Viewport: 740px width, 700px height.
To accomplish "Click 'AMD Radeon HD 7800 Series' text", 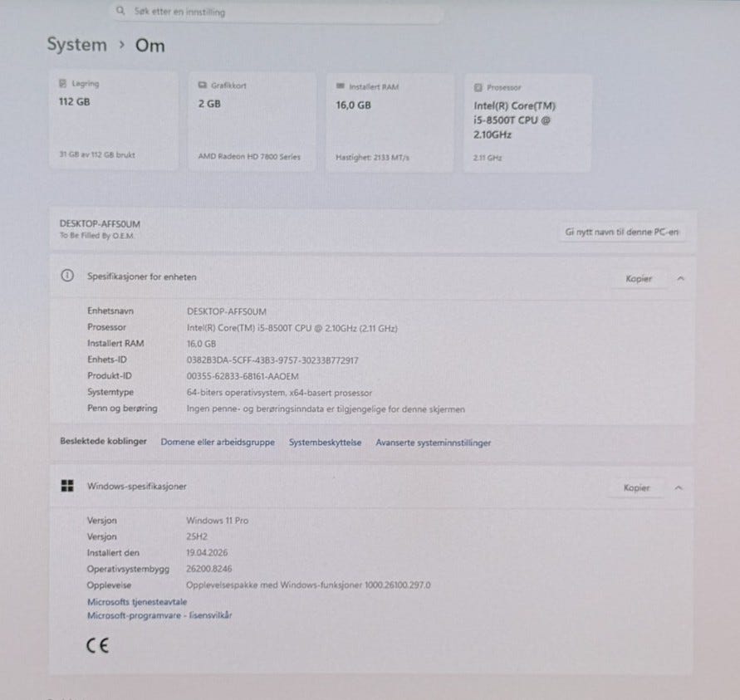I will coord(249,157).
